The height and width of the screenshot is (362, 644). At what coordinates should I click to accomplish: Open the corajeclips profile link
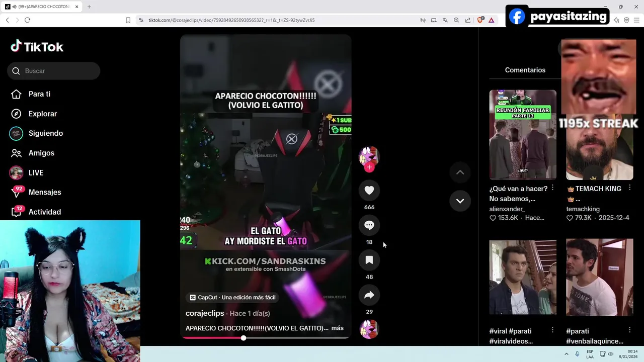205,313
